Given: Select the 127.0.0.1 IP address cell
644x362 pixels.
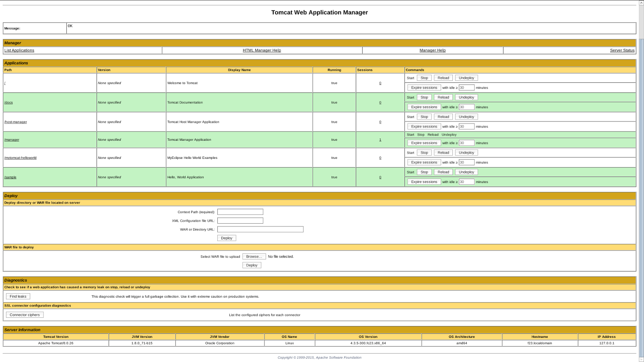Looking at the screenshot, I should pos(607,343).
